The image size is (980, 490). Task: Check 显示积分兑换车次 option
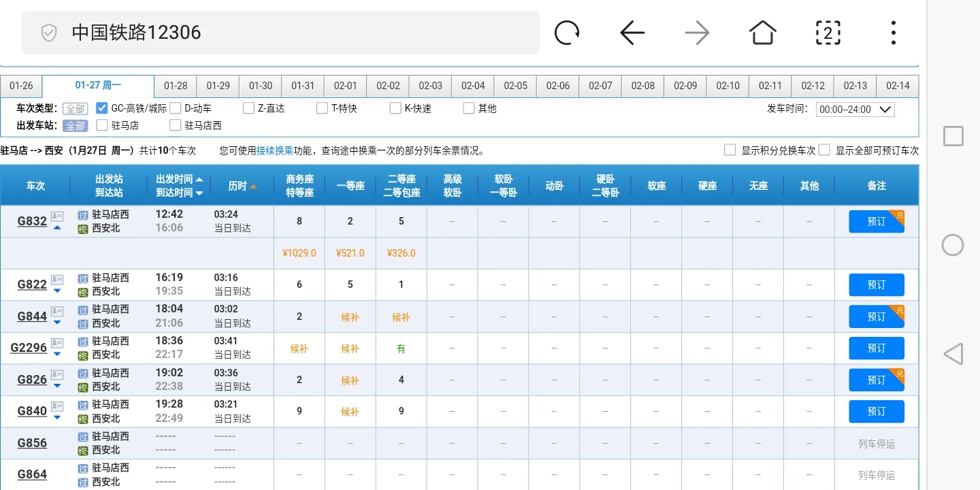[730, 150]
